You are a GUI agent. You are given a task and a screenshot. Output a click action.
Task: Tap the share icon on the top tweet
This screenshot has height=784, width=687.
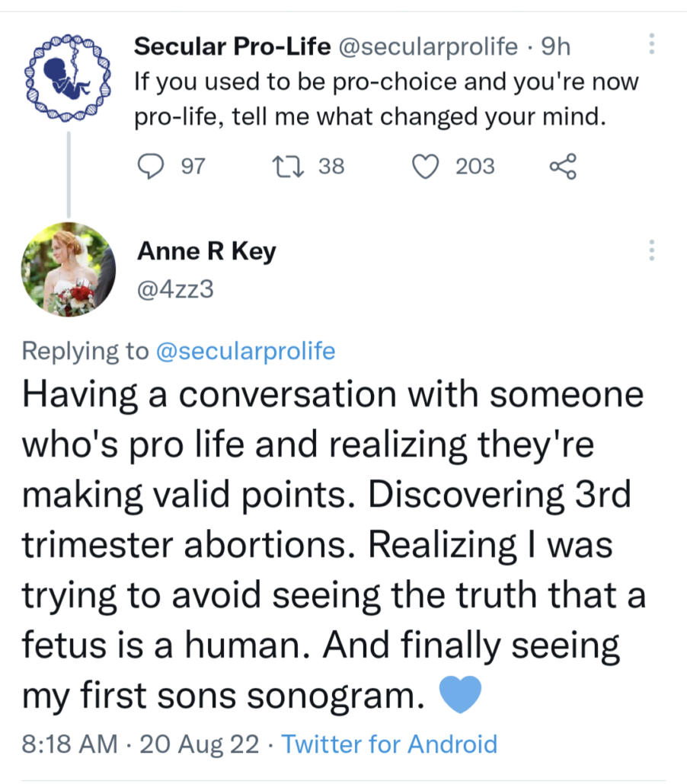pyautogui.click(x=563, y=166)
